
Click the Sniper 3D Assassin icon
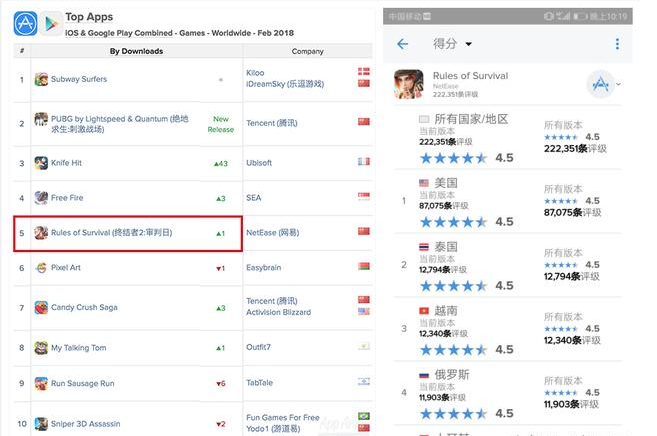click(x=41, y=422)
